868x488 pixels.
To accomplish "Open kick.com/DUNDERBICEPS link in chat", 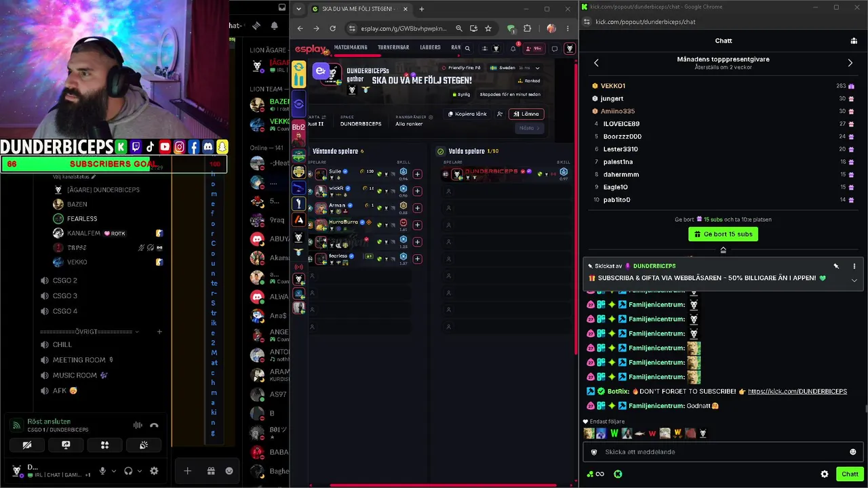I will coord(797,392).
